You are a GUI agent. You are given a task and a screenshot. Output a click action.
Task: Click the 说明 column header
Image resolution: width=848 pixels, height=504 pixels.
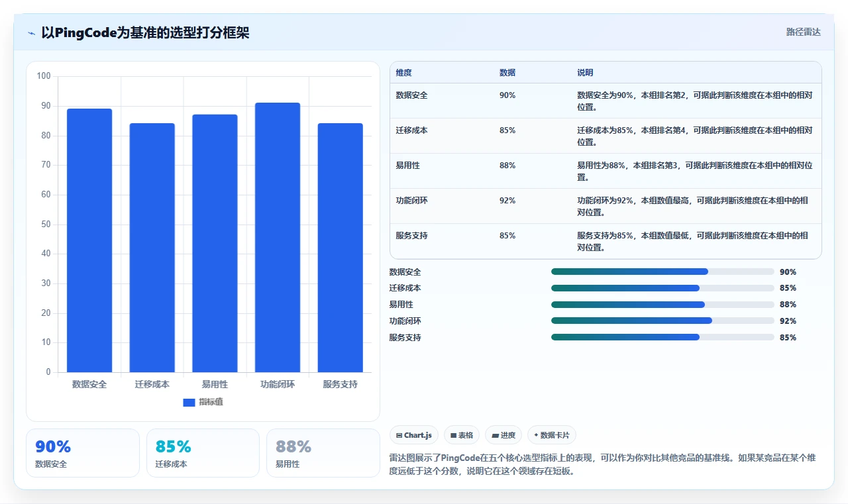click(585, 73)
